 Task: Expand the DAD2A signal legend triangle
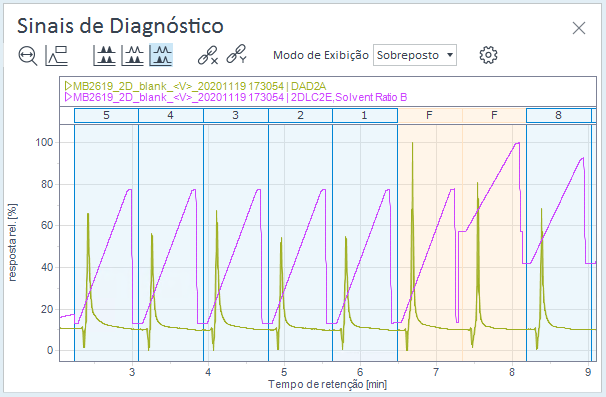(x=68, y=86)
